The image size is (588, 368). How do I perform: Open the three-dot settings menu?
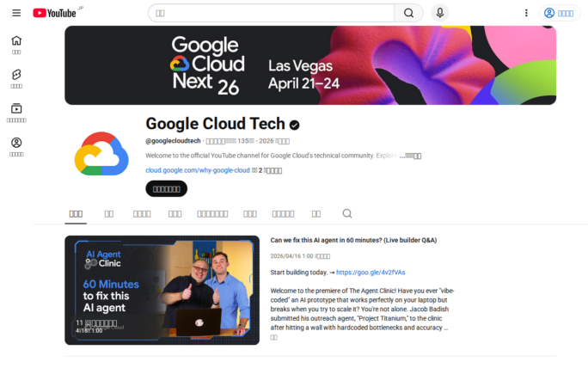pos(526,13)
